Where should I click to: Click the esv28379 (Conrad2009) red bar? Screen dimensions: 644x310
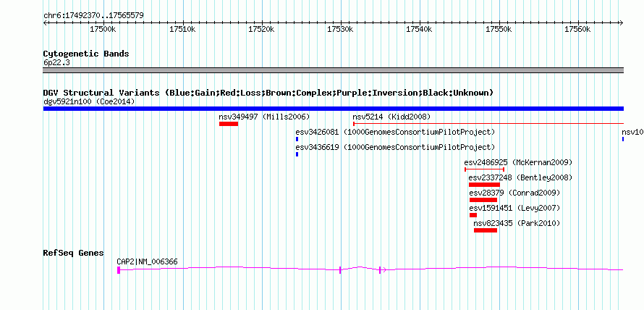(483, 200)
